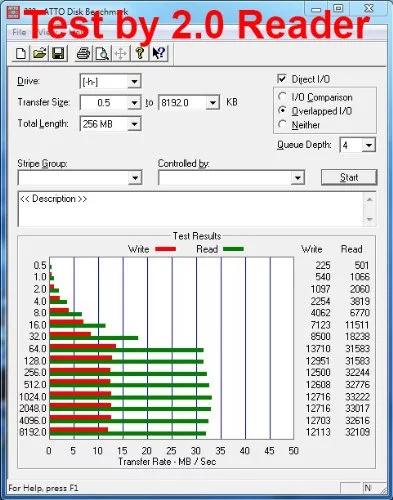Toggle the Direct I/O checkbox
The height and width of the screenshot is (500, 393).
(282, 79)
